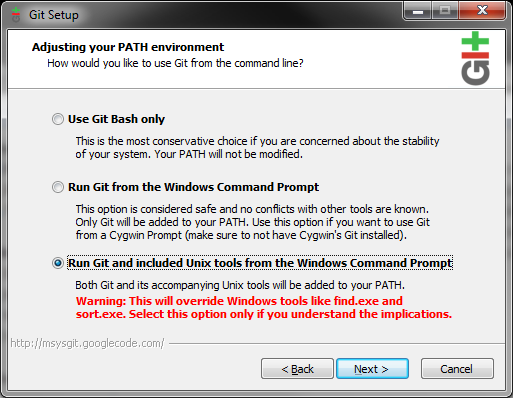Select Run Git and included Unix tools option
This screenshot has height=398, width=513.
[58, 263]
